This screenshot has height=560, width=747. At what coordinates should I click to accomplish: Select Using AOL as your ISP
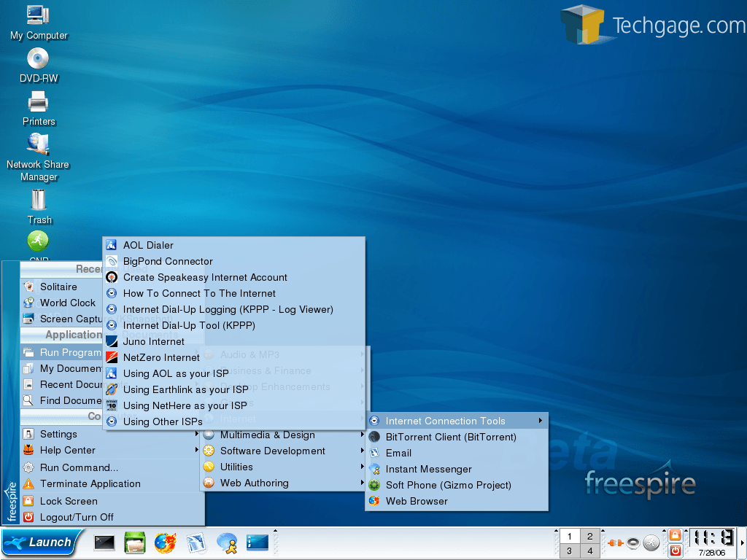point(234,374)
